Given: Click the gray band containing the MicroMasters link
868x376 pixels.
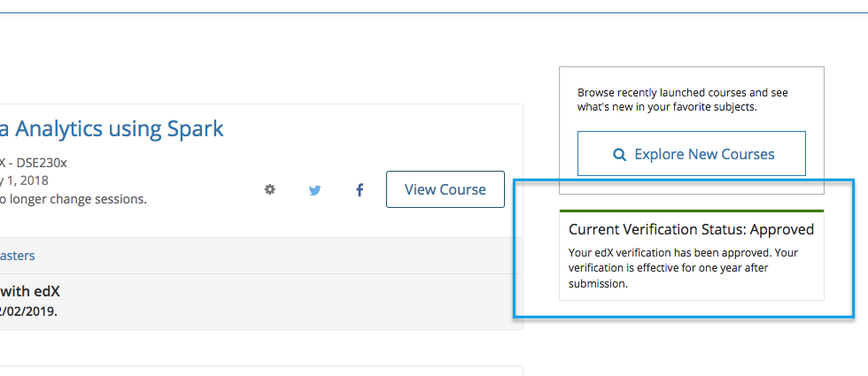Looking at the screenshot, I should (261, 256).
